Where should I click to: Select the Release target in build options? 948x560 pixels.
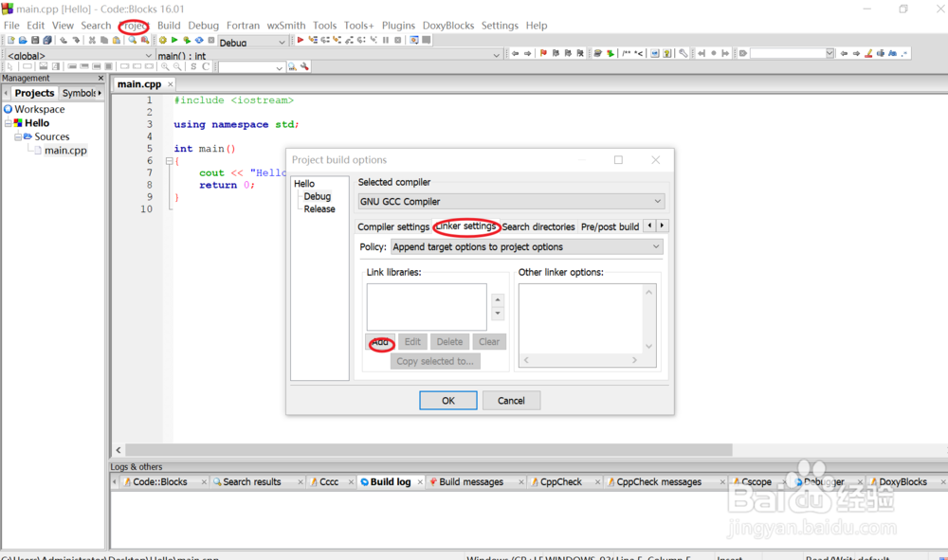(x=319, y=209)
